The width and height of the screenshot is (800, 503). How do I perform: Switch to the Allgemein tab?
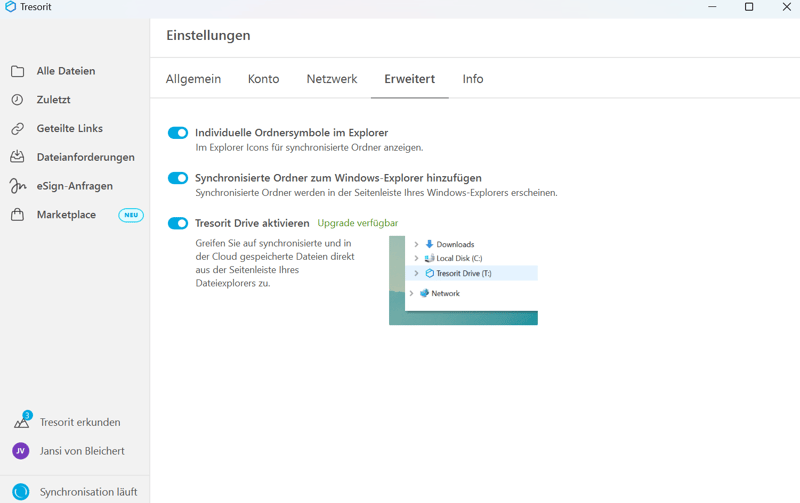point(193,79)
